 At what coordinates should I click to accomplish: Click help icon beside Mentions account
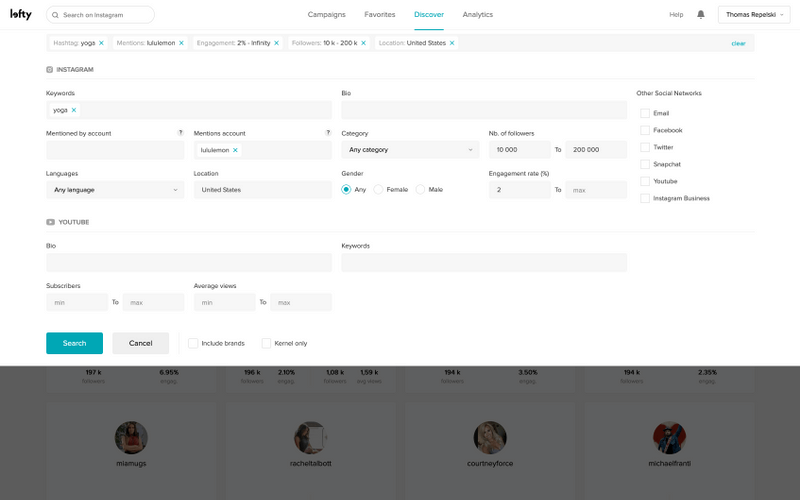328,132
